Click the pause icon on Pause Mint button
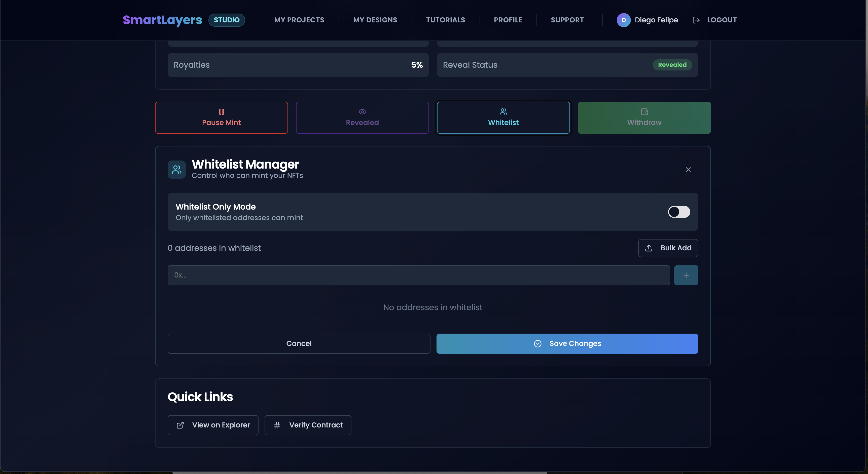 (221, 111)
